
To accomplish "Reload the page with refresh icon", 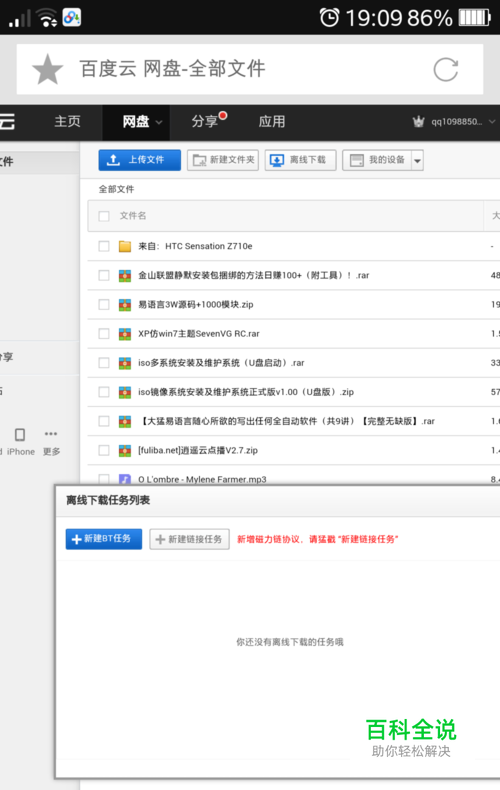I will click(x=446, y=70).
